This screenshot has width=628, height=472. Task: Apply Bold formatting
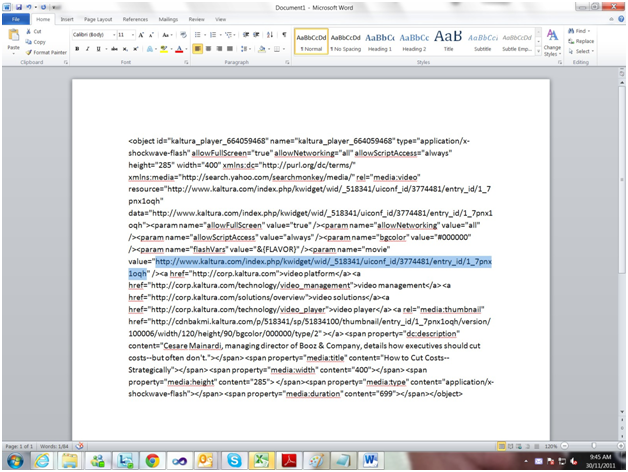tap(78, 47)
